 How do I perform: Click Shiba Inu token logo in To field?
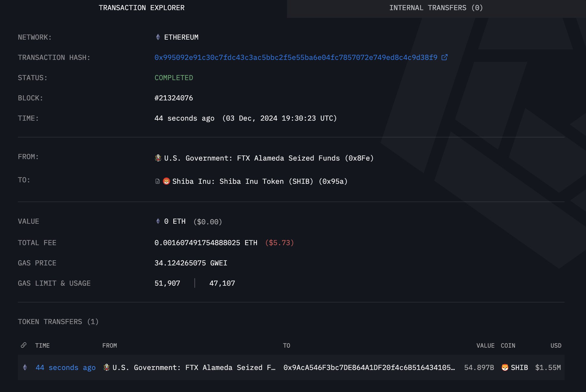coord(166,181)
